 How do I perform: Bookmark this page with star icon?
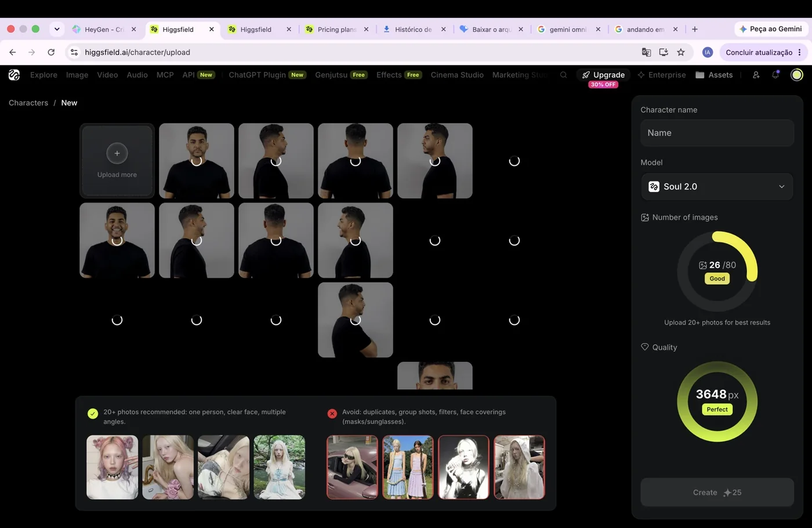pyautogui.click(x=681, y=52)
